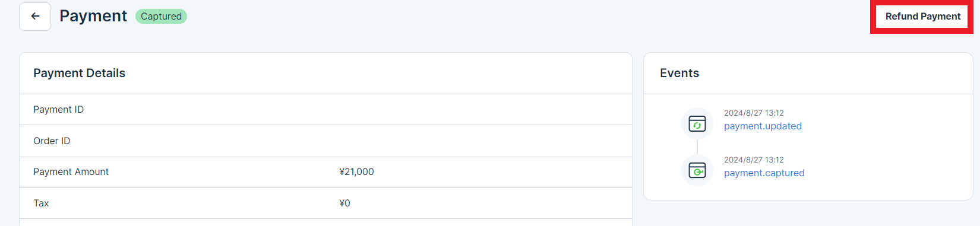Click the timestamp above payment.updated
The height and width of the screenshot is (226, 980).
[x=754, y=113]
